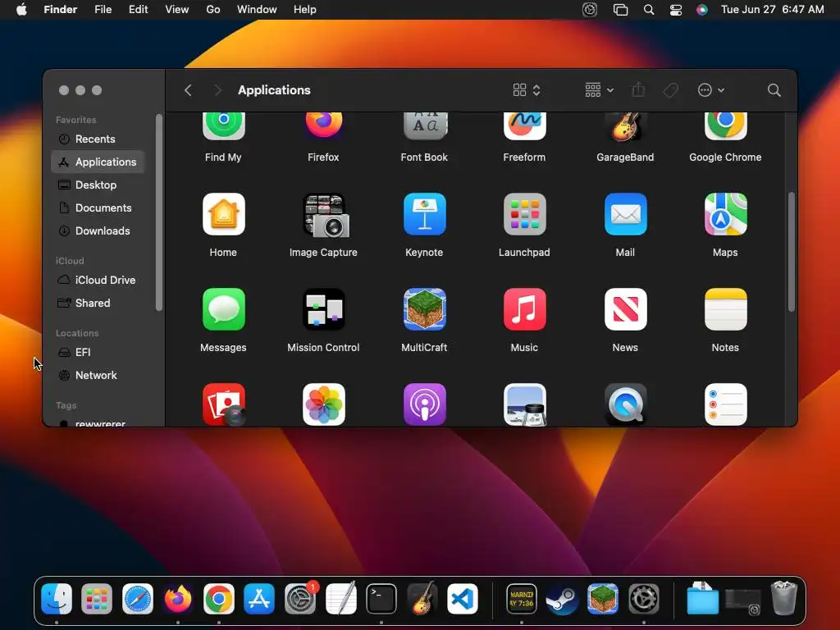Image resolution: width=840 pixels, height=630 pixels.
Task: Select the Mail app icon
Action: [x=625, y=214]
